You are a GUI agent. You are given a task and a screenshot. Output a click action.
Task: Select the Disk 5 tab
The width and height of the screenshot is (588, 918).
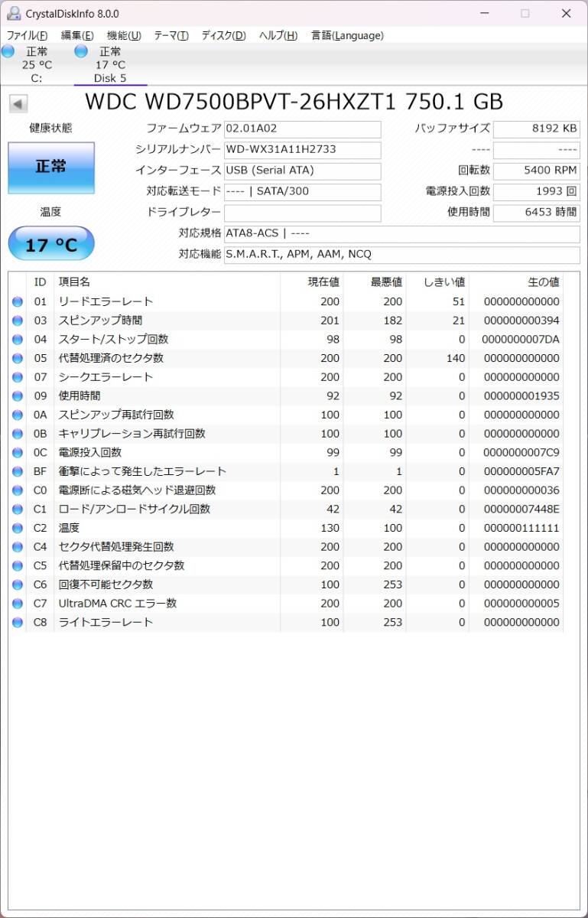pyautogui.click(x=110, y=64)
